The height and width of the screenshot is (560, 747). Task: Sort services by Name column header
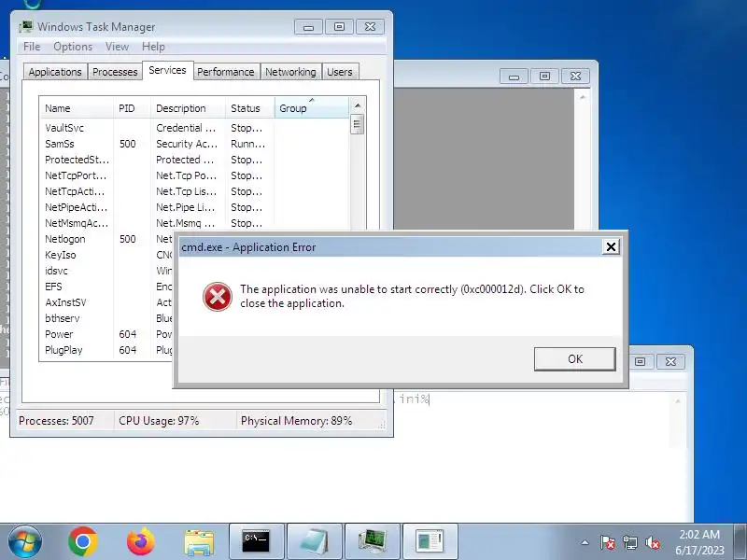tap(77, 108)
